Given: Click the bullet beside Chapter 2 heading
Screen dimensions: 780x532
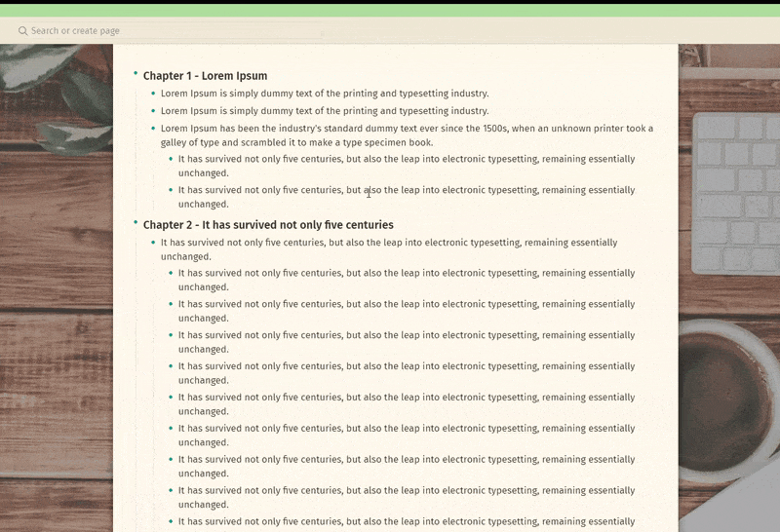Looking at the screenshot, I should (x=136, y=222).
